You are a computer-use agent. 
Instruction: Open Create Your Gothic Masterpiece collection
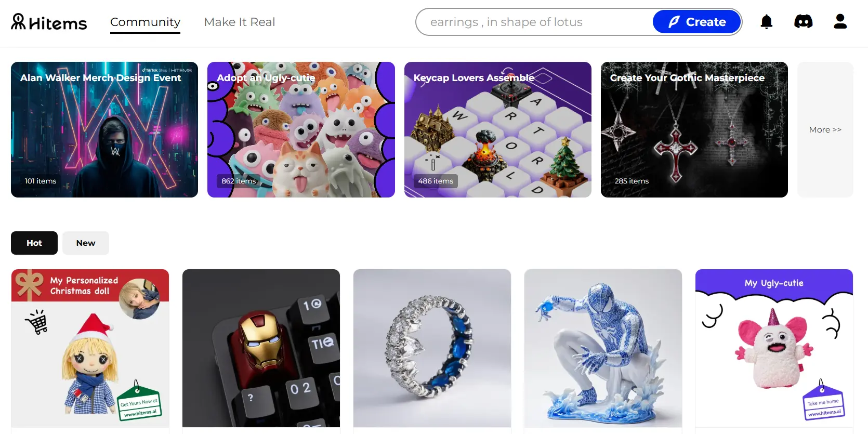[694, 129]
